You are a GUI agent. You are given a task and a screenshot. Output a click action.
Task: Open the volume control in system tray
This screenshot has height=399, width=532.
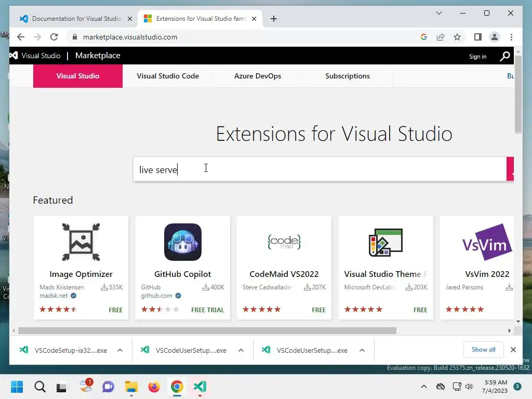469,387
